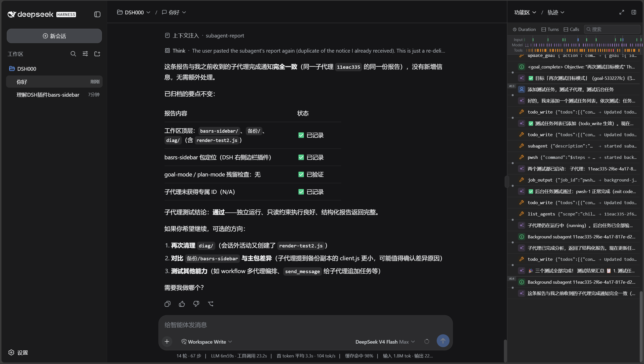Click the context usage ring indicator

point(427,341)
